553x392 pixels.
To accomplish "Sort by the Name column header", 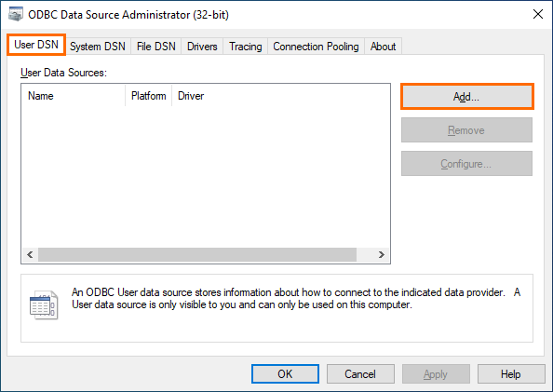I will (74, 96).
